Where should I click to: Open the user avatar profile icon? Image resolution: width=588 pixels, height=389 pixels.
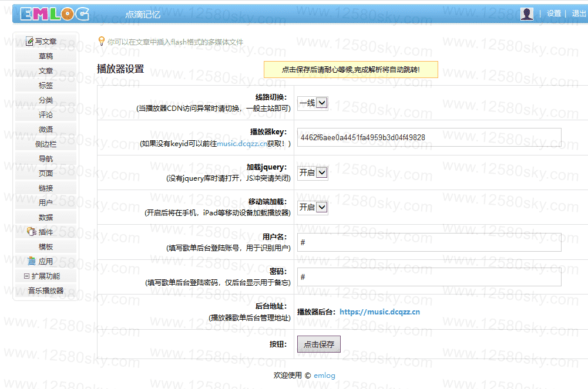[x=526, y=14]
